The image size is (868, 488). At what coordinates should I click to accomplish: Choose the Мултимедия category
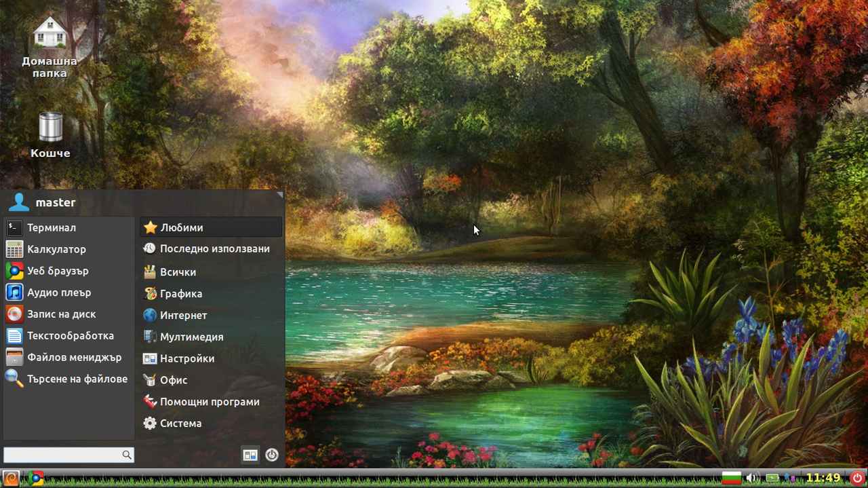211,337
